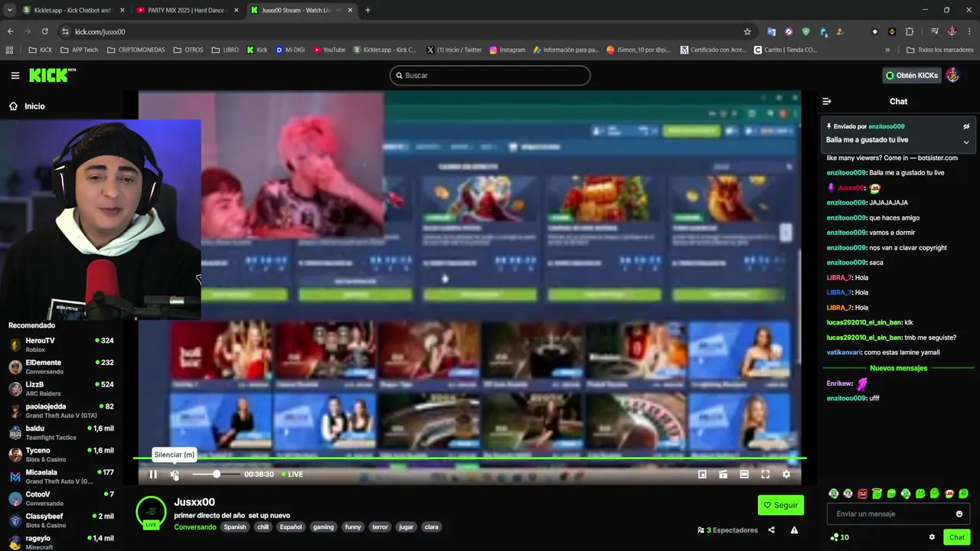Image resolution: width=980 pixels, height=551 pixels.
Task: Collapse the chat panel with arrow icon
Action: point(827,101)
